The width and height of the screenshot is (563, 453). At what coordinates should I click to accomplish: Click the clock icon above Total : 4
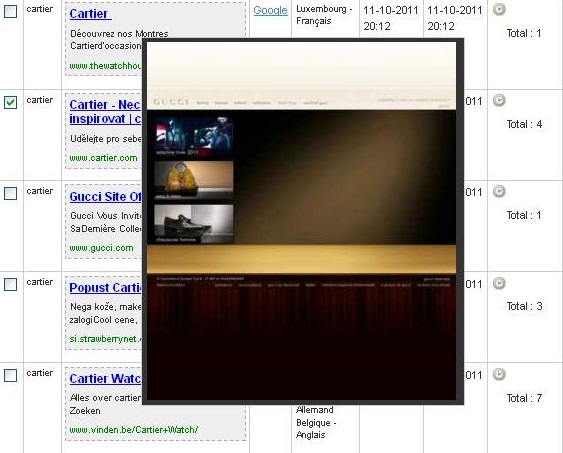[x=499, y=100]
